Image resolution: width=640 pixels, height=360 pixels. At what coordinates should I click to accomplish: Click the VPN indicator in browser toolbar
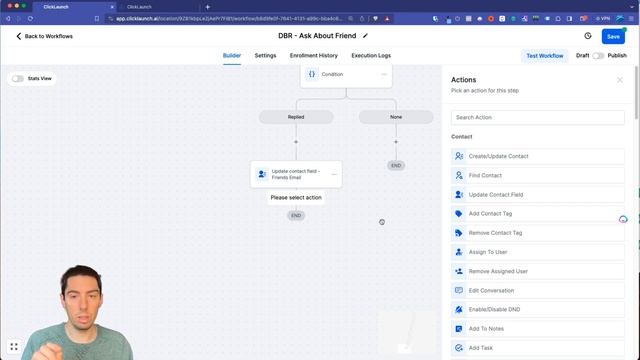coord(603,18)
